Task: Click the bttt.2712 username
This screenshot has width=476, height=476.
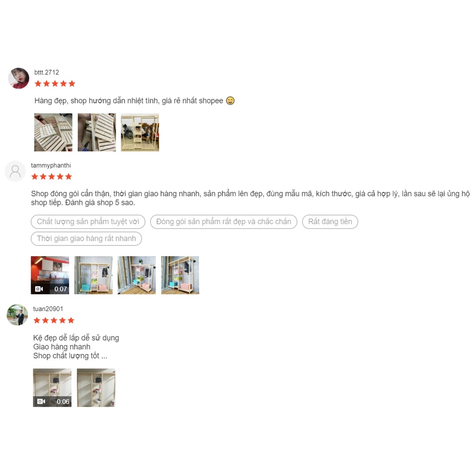Action: point(47,72)
